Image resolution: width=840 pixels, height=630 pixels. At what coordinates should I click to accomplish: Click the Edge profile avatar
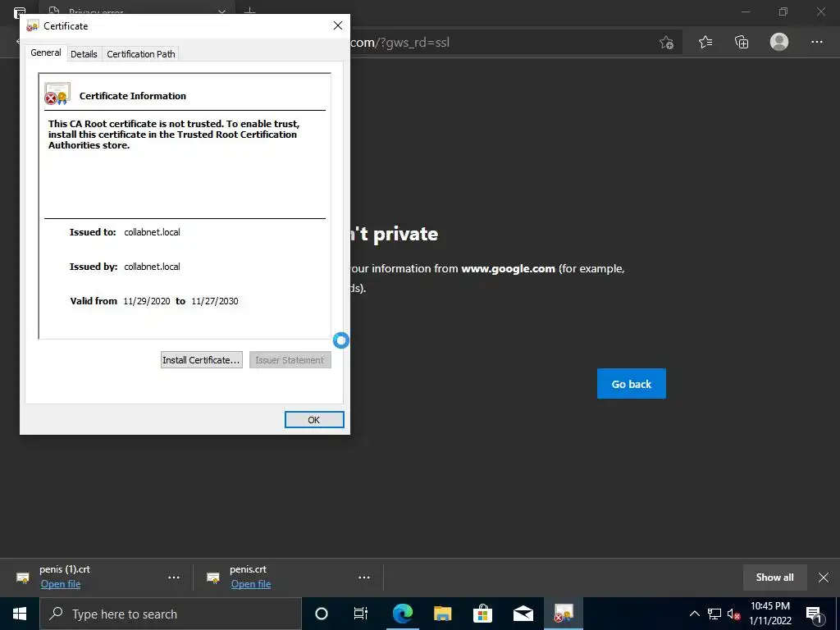click(x=779, y=42)
